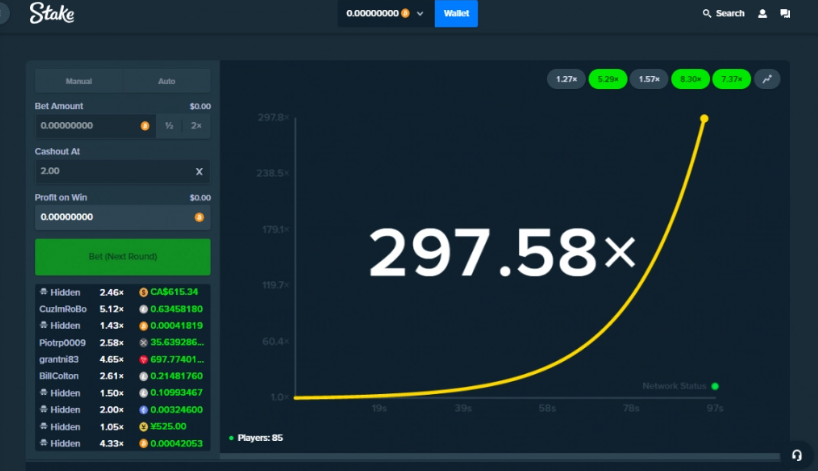The height and width of the screenshot is (471, 818).
Task: Open the live support headset icon
Action: pyautogui.click(x=796, y=454)
